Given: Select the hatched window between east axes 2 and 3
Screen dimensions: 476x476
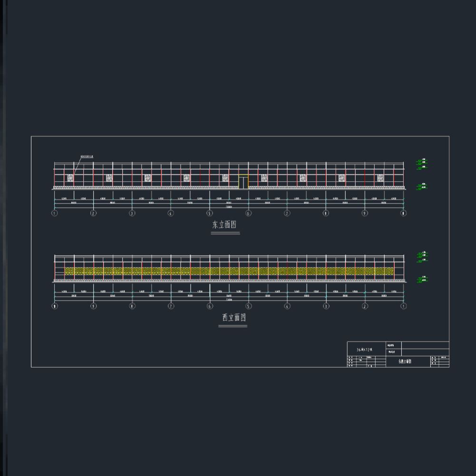Looking at the screenshot, I should (109, 178).
